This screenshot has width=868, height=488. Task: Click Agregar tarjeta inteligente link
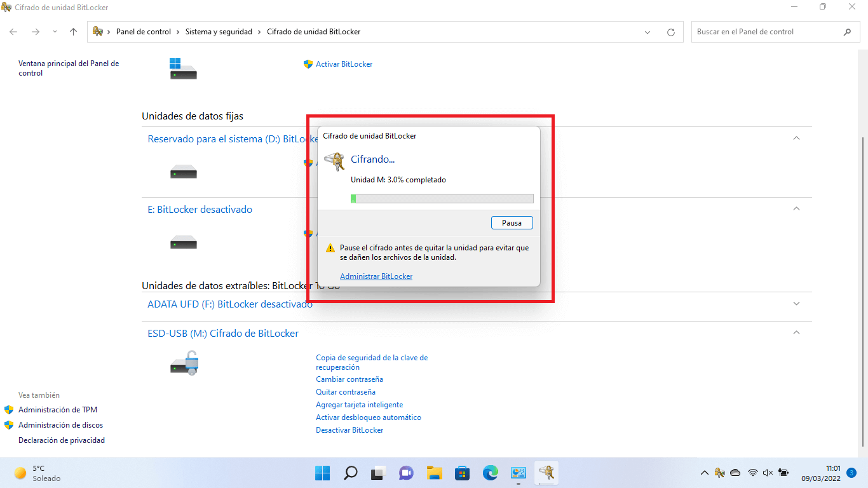coord(359,405)
